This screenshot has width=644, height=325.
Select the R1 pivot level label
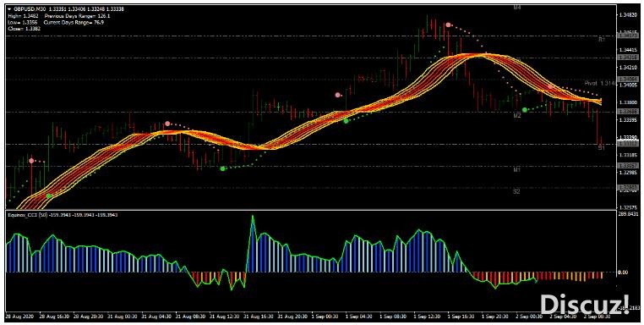[x=601, y=40]
